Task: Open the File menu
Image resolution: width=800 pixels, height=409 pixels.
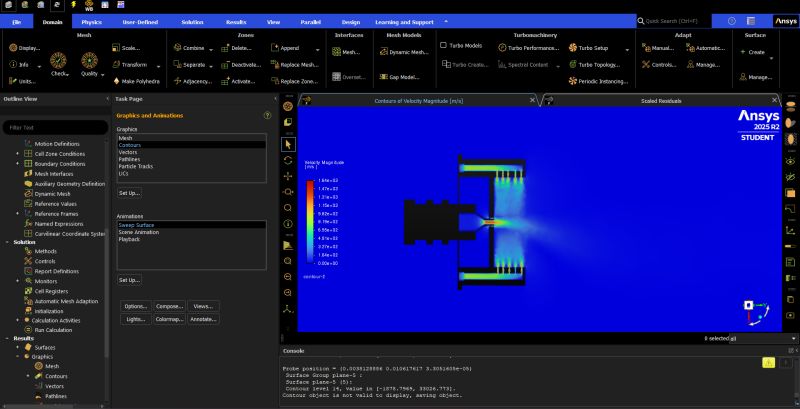Action: pyautogui.click(x=16, y=22)
